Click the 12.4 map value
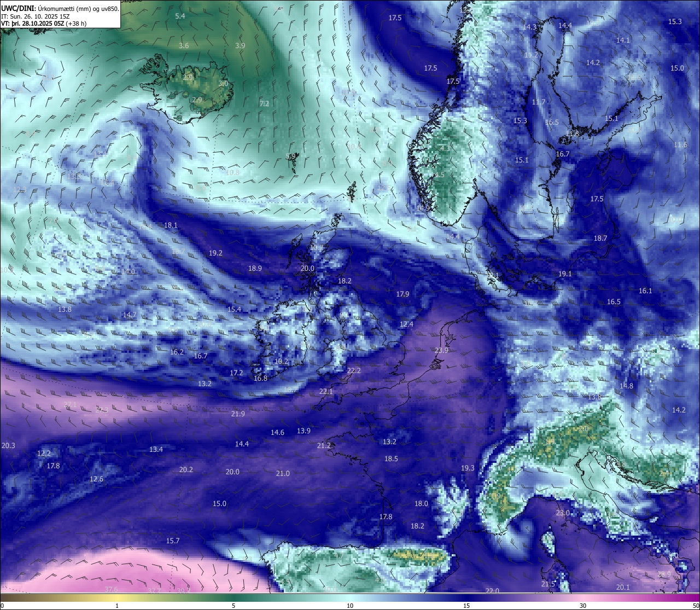This screenshot has height=610, width=700. [406, 324]
